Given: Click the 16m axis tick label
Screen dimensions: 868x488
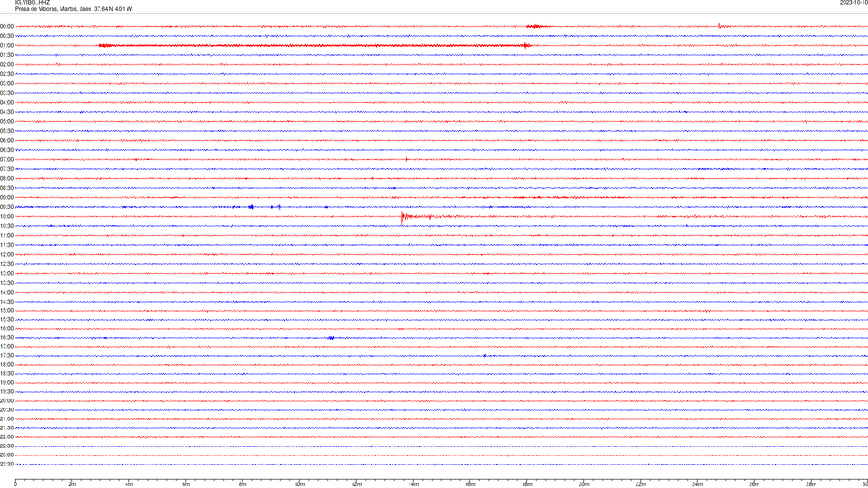Looking at the screenshot, I should pyautogui.click(x=470, y=484).
